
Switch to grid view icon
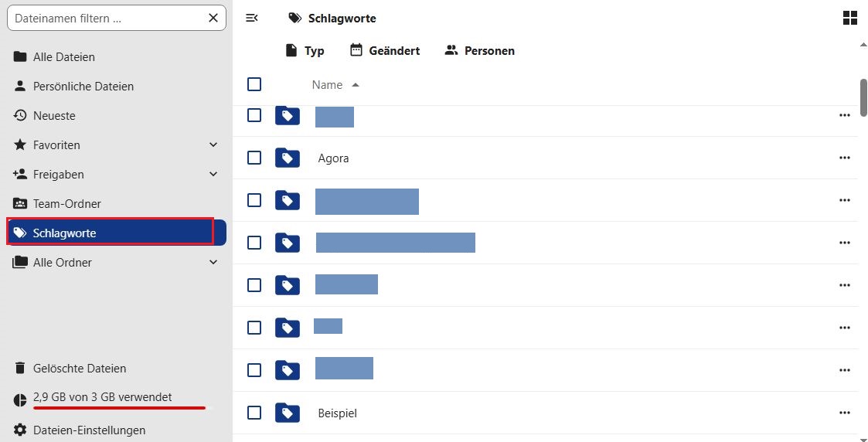point(849,18)
